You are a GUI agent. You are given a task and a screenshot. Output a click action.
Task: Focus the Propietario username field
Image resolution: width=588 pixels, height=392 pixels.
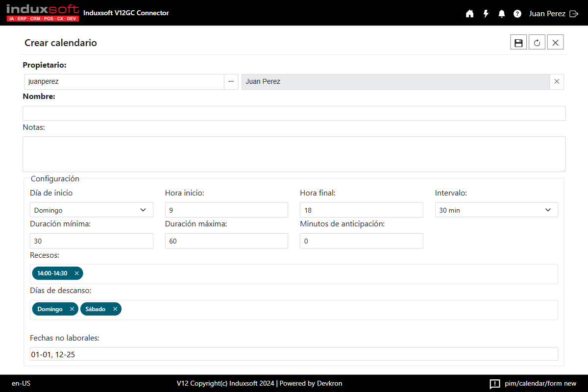coord(124,82)
